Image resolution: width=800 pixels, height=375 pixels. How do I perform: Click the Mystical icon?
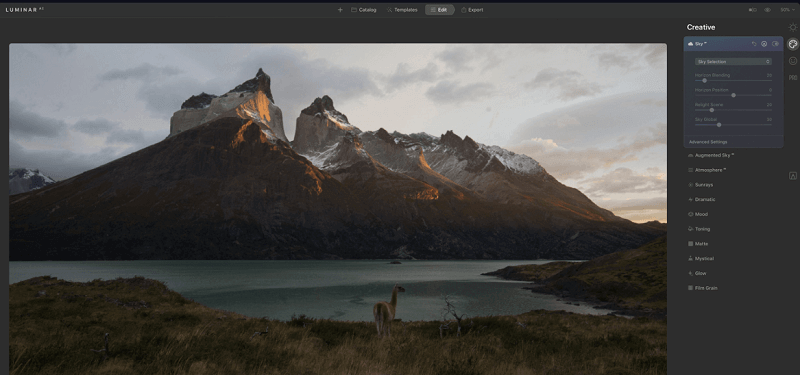[x=690, y=259]
